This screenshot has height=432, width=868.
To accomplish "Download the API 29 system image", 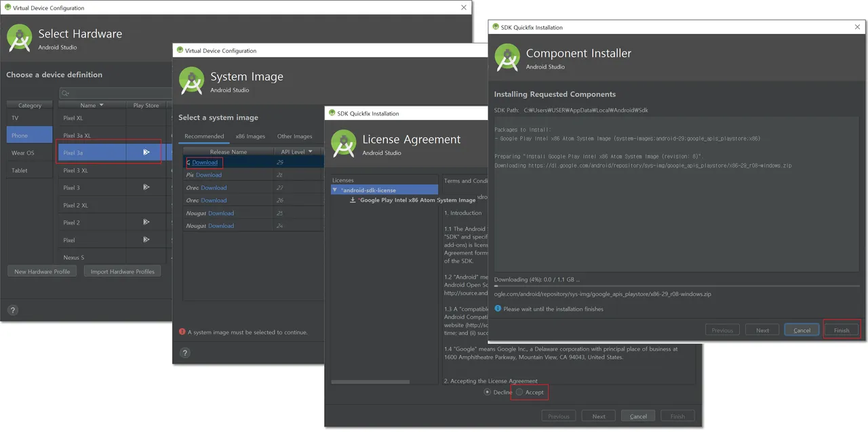I will (205, 162).
